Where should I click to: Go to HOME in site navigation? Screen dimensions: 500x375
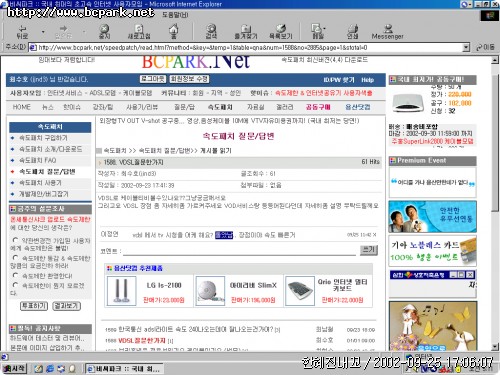pyautogui.click(x=22, y=107)
